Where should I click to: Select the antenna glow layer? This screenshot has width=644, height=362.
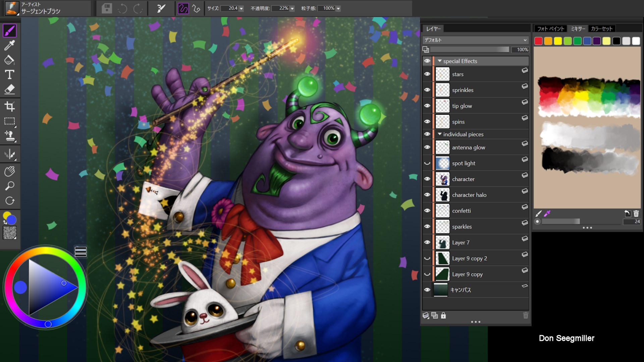pyautogui.click(x=468, y=147)
